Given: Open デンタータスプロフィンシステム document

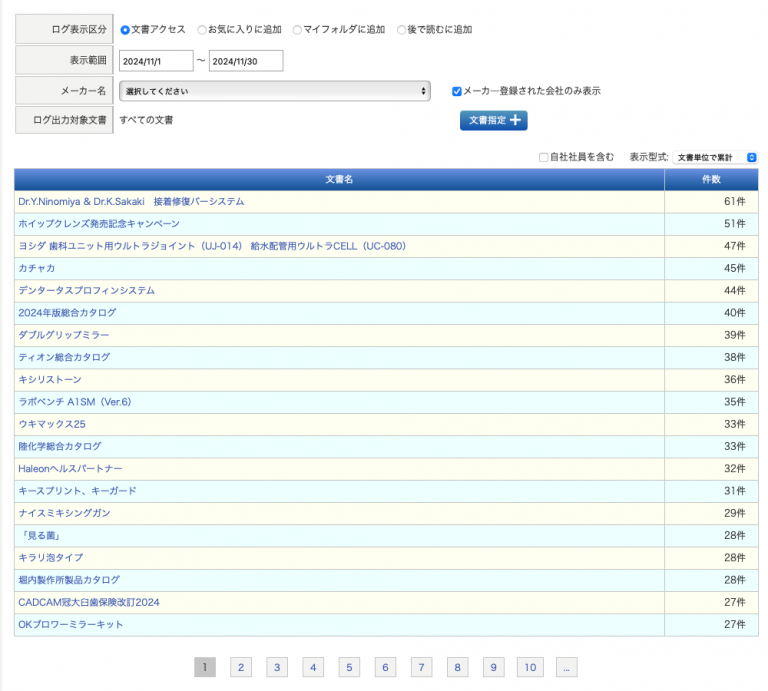Looking at the screenshot, I should [x=86, y=290].
